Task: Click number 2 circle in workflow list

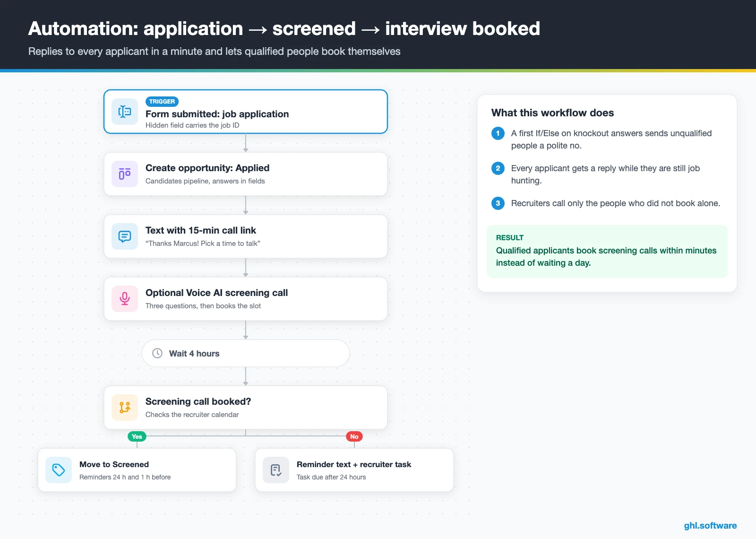Action: coord(498,168)
